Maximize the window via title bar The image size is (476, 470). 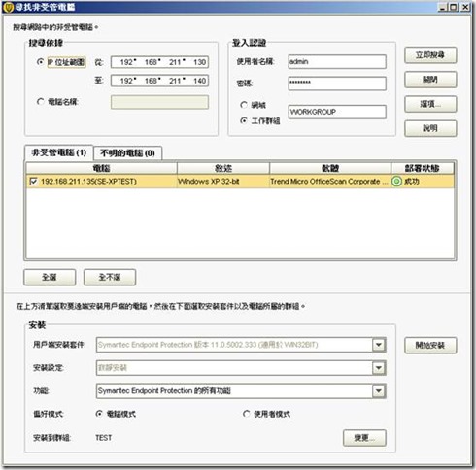[454, 7]
